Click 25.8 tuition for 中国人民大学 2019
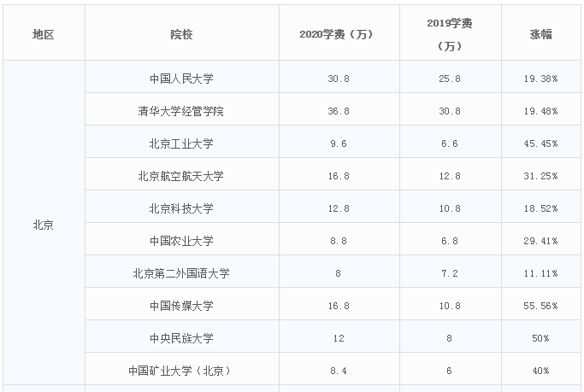The image size is (584, 392). tap(450, 79)
